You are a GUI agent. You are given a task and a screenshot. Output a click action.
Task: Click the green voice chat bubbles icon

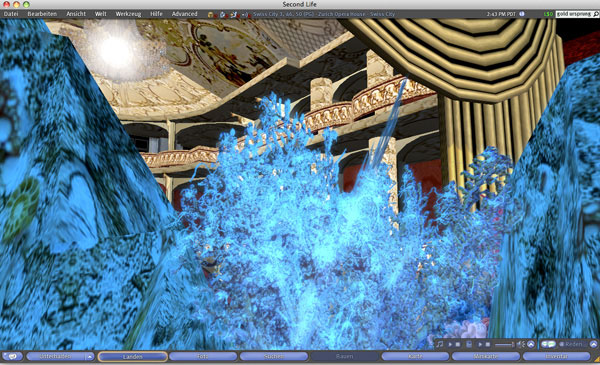548,344
